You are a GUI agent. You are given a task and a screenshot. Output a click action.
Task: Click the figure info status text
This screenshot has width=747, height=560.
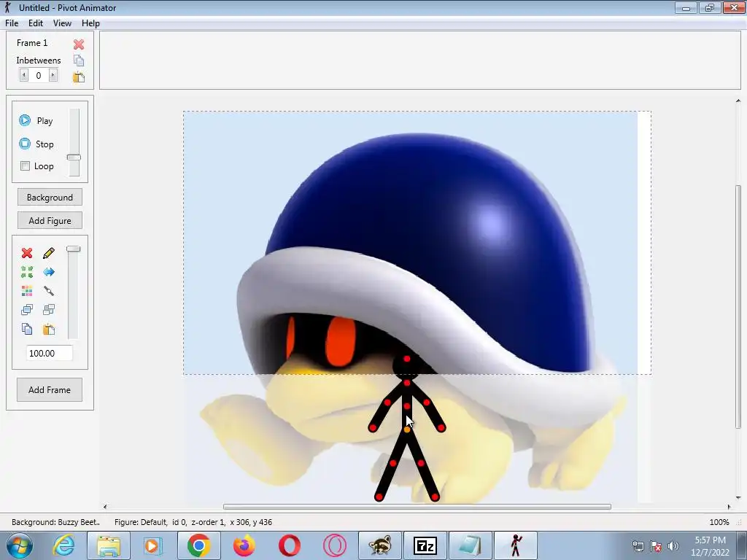[193, 522]
